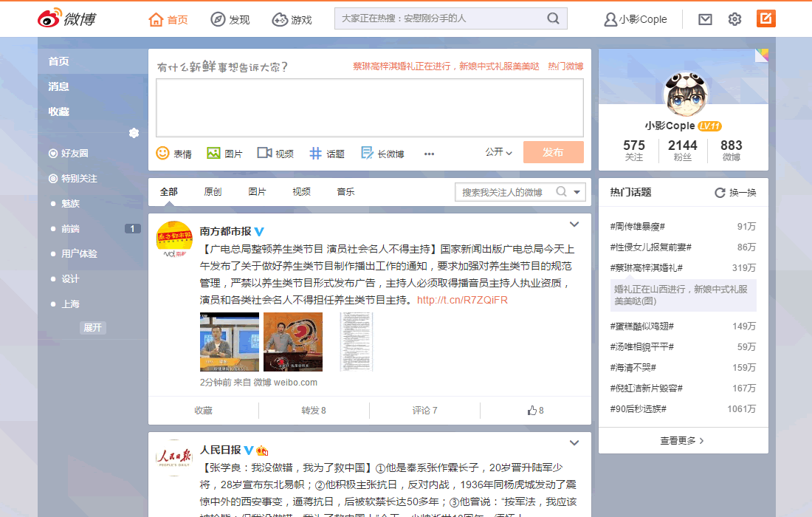812x517 pixels.
Task: Select the 魅族 group
Action: 70,204
